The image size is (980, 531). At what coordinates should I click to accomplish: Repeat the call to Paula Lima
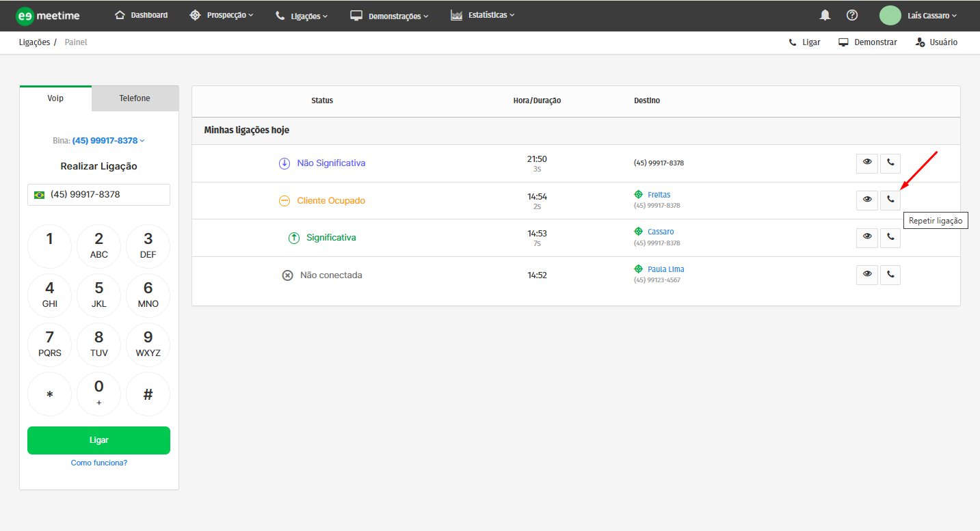pos(890,275)
